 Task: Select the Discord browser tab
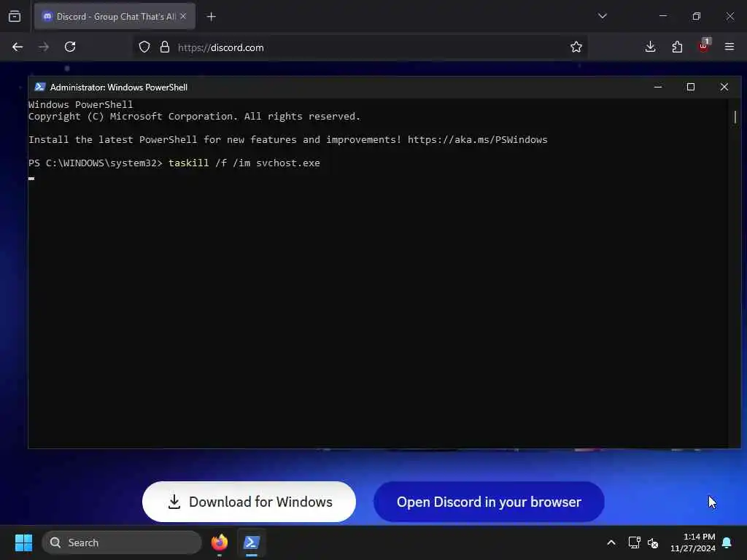[115, 17]
